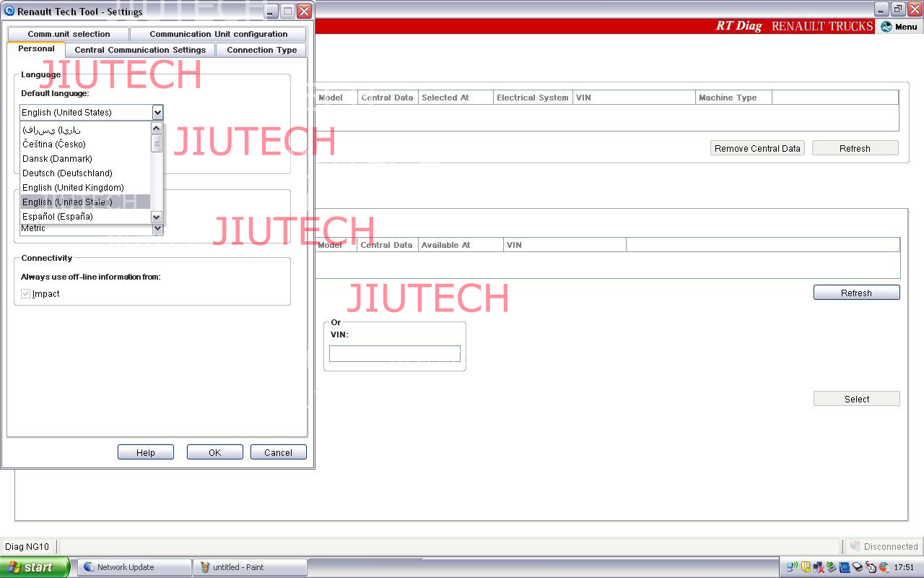The height and width of the screenshot is (578, 924).
Task: Choose Dansk (Danmark) from language list
Action: tap(85, 158)
